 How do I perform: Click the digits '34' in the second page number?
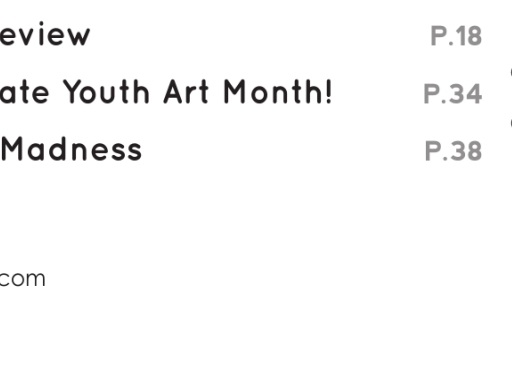(x=467, y=94)
